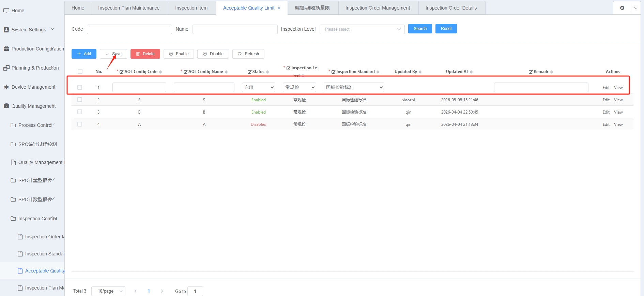Click edit icon beside Status header

249,72
